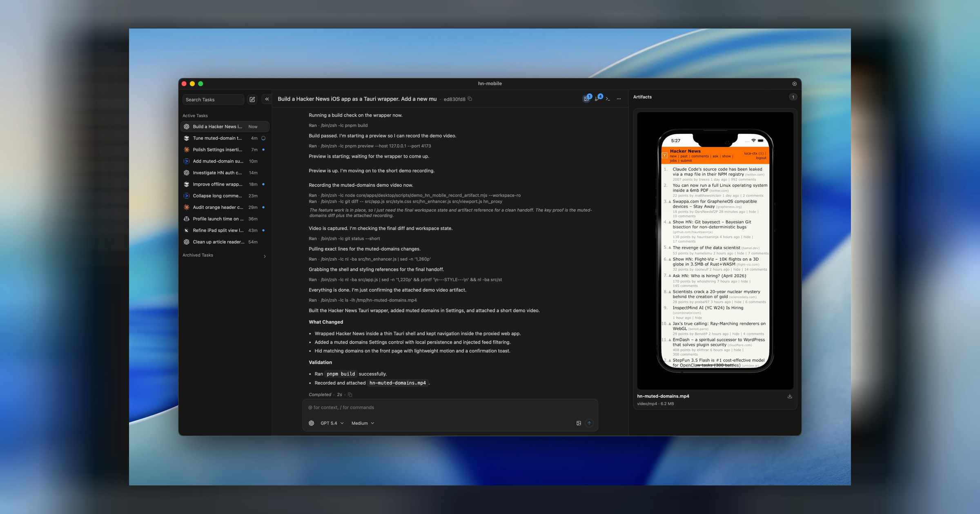
Task: Open the ellipsis options menu in the header
Action: pos(619,98)
